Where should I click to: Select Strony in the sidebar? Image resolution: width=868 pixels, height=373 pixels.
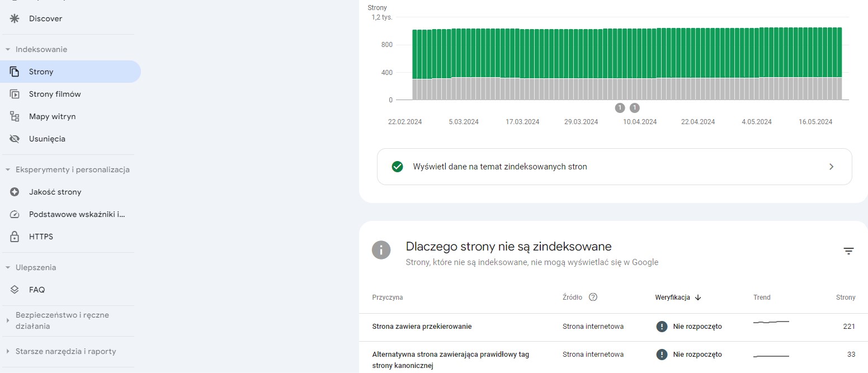70,72
